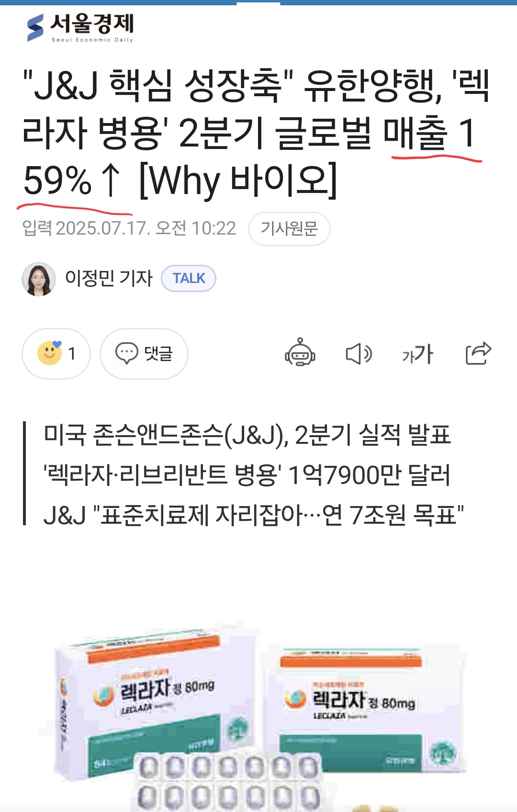The image size is (517, 812).
Task: Adjust font size with the 가가 icon
Action: point(417,354)
